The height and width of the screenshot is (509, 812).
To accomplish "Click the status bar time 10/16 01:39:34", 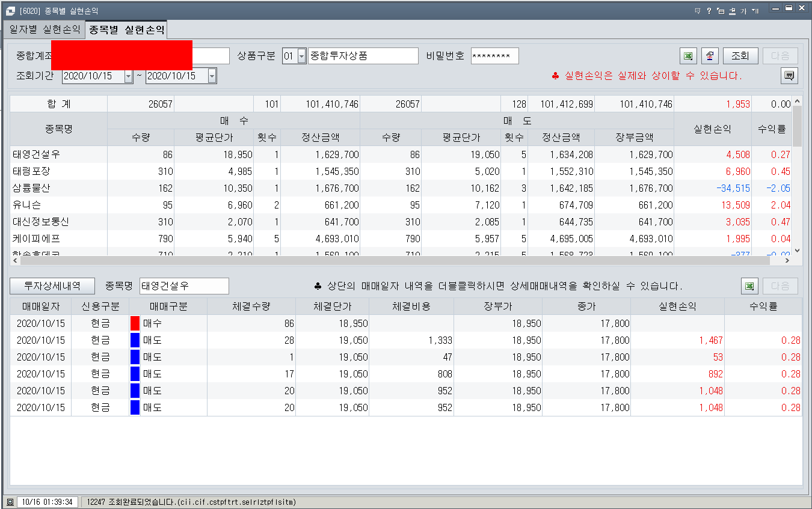I will 48,502.
